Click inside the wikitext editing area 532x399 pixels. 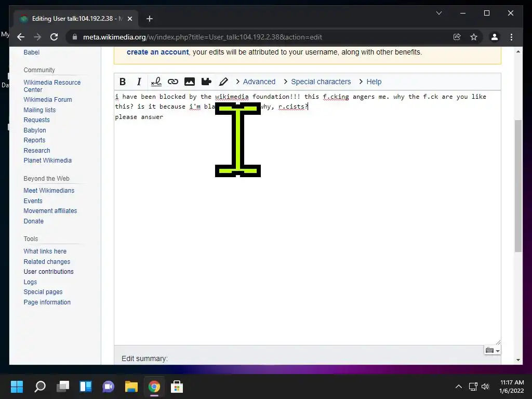click(307, 218)
